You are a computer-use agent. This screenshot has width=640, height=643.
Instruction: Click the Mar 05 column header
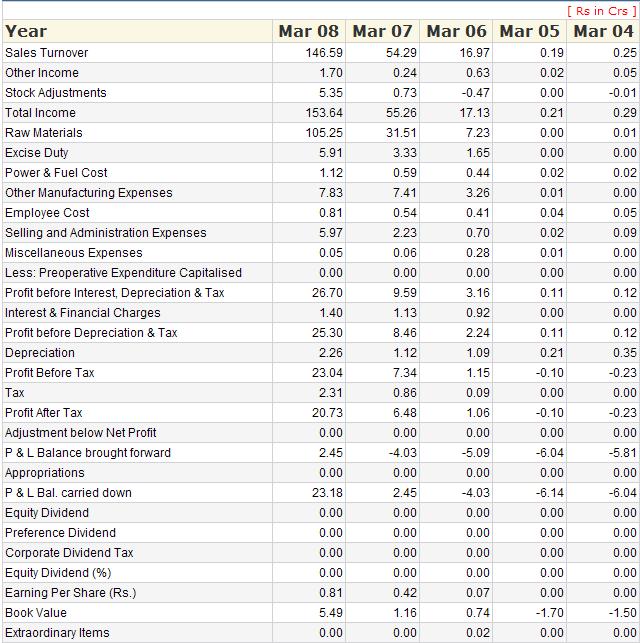pos(530,31)
